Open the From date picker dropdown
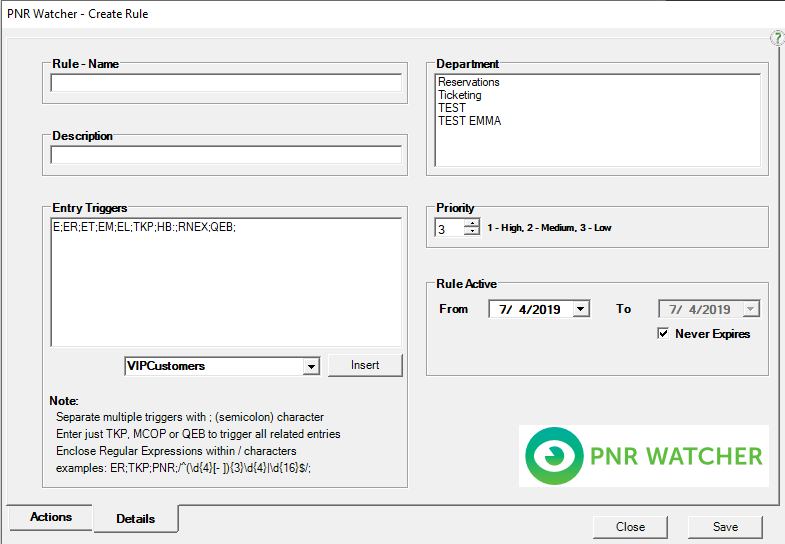The width and height of the screenshot is (785, 544). click(581, 309)
